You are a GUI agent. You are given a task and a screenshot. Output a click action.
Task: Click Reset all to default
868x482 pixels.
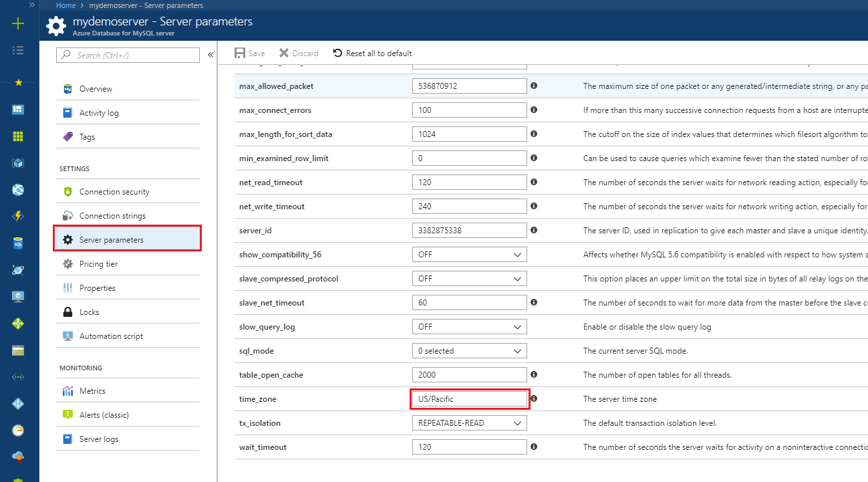[372, 53]
